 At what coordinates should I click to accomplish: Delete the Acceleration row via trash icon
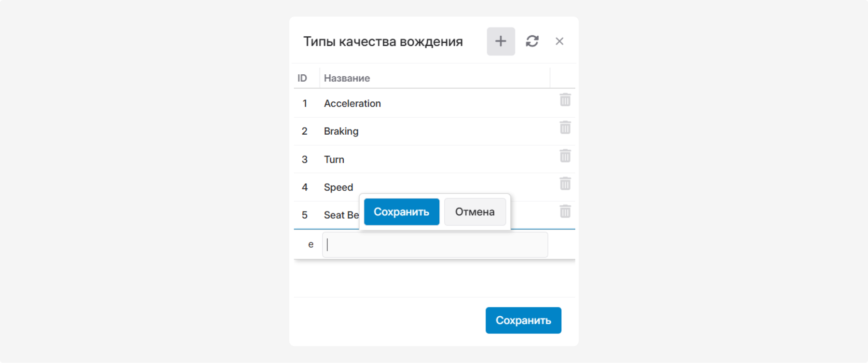pos(565,100)
